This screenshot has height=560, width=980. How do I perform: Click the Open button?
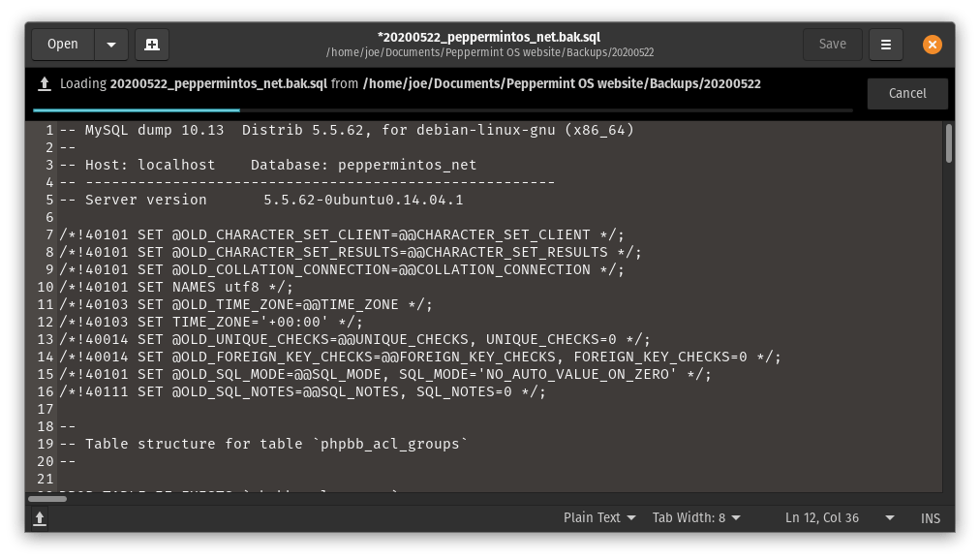coord(63,45)
